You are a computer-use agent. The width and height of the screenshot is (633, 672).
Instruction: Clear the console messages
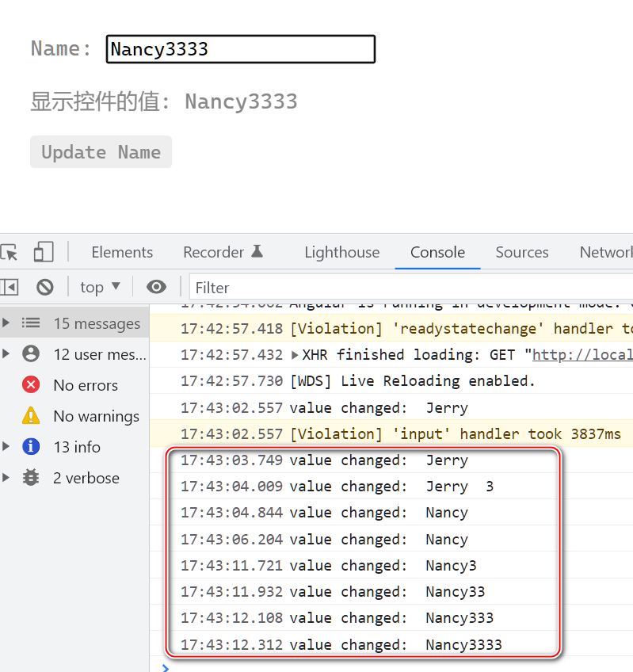tap(45, 286)
